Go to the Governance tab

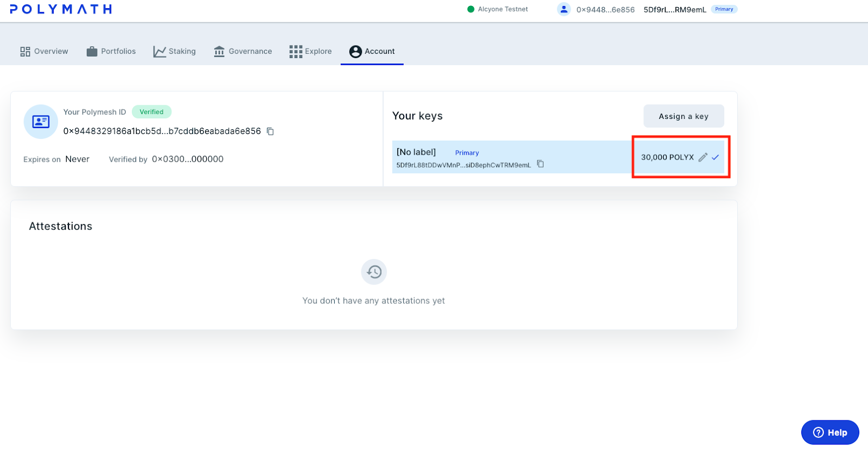point(243,52)
